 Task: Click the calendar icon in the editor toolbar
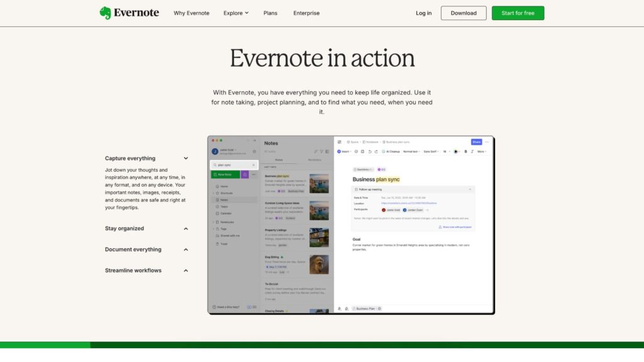pos(362,151)
